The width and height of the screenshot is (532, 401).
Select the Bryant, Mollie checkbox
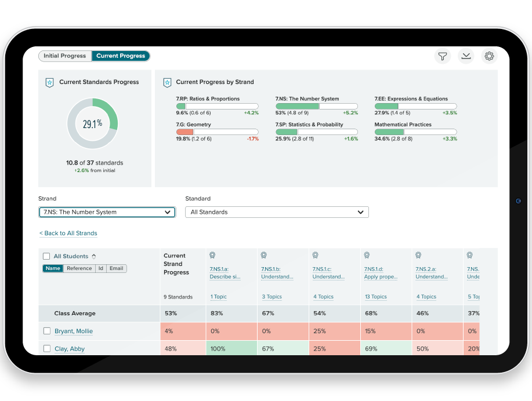[47, 331]
